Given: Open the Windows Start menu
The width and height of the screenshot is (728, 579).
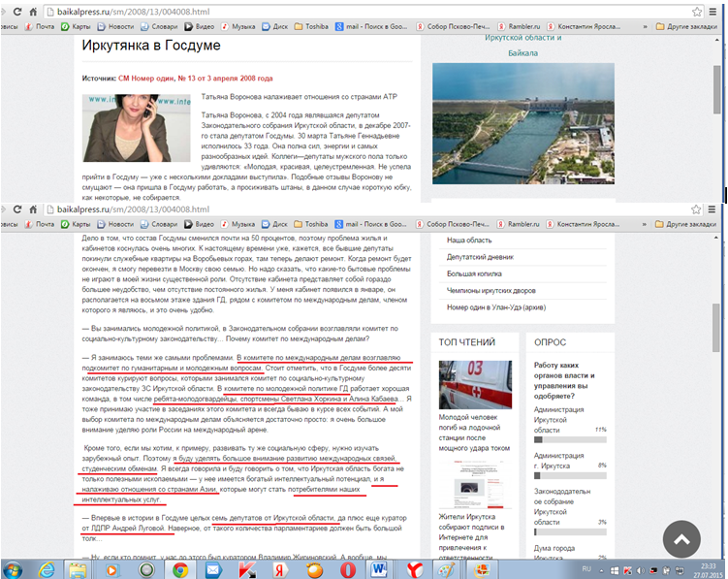Looking at the screenshot, I should pyautogui.click(x=13, y=569).
